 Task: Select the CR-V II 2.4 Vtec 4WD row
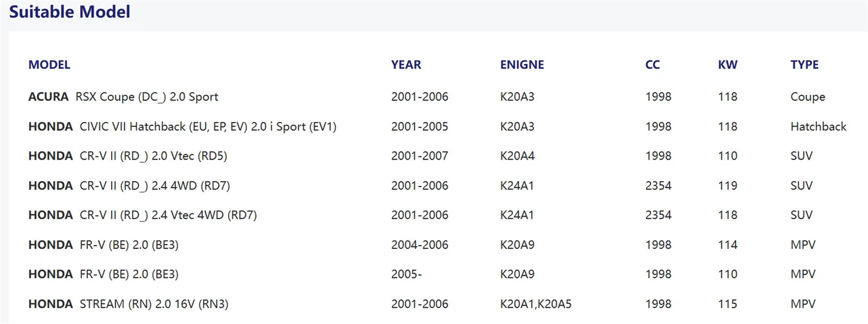[143, 215]
